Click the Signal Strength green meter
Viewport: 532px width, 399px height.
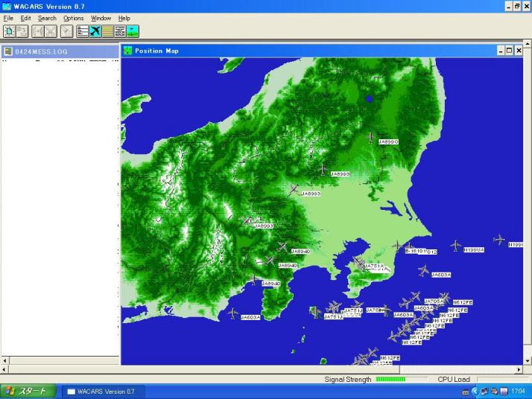tap(390, 379)
